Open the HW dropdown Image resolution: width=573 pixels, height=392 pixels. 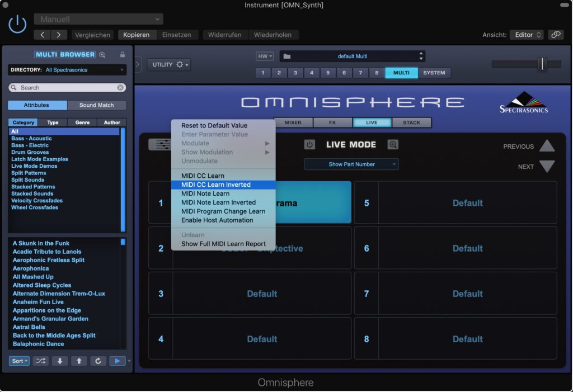[265, 56]
